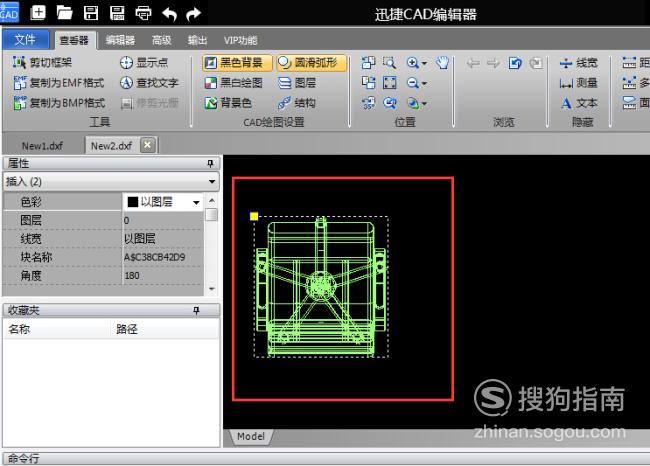Open the 输出 output tab
650x466 pixels.
[x=197, y=40]
